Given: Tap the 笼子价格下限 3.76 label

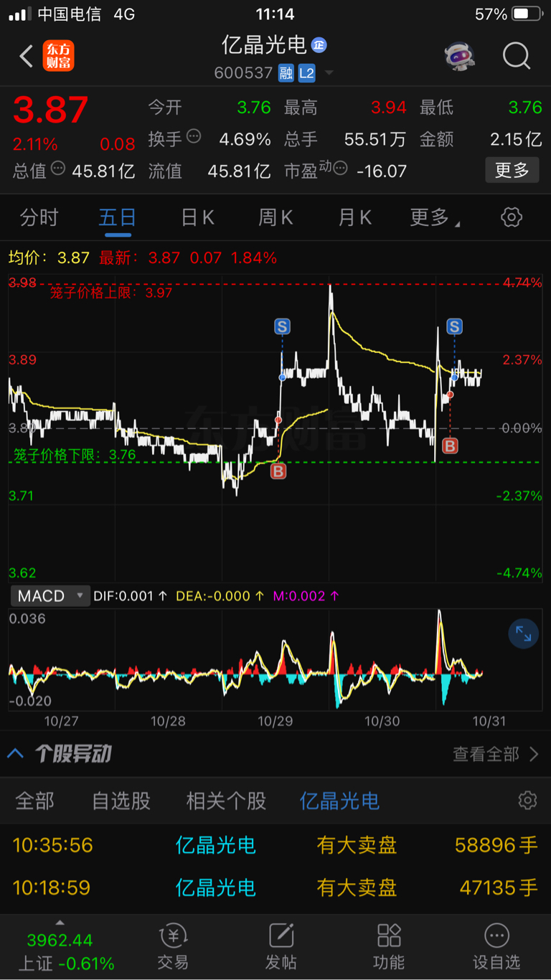Looking at the screenshot, I should (75, 454).
